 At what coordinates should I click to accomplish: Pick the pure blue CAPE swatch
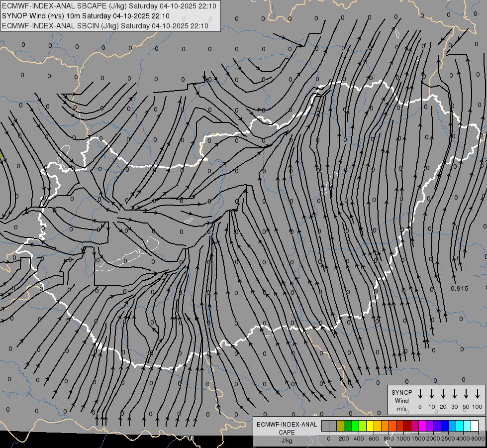(x=445, y=426)
